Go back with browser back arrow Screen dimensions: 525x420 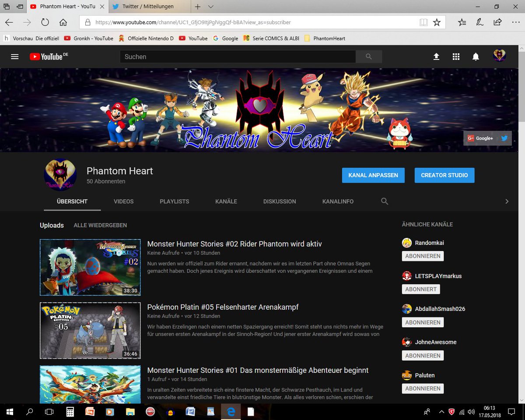click(x=9, y=22)
